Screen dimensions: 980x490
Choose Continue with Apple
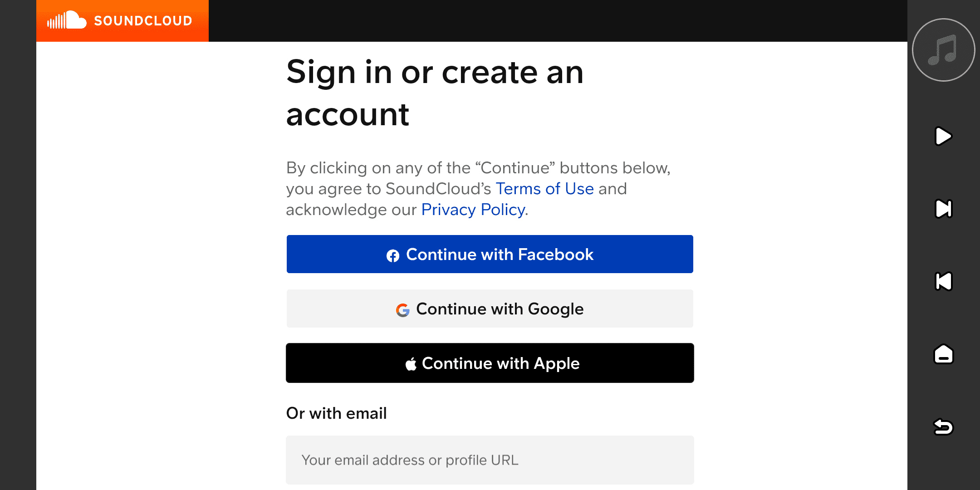pyautogui.click(x=490, y=363)
